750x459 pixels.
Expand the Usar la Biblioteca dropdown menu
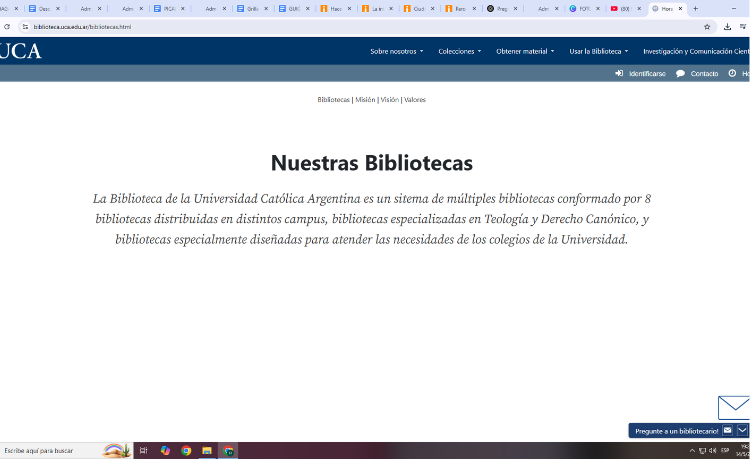598,51
